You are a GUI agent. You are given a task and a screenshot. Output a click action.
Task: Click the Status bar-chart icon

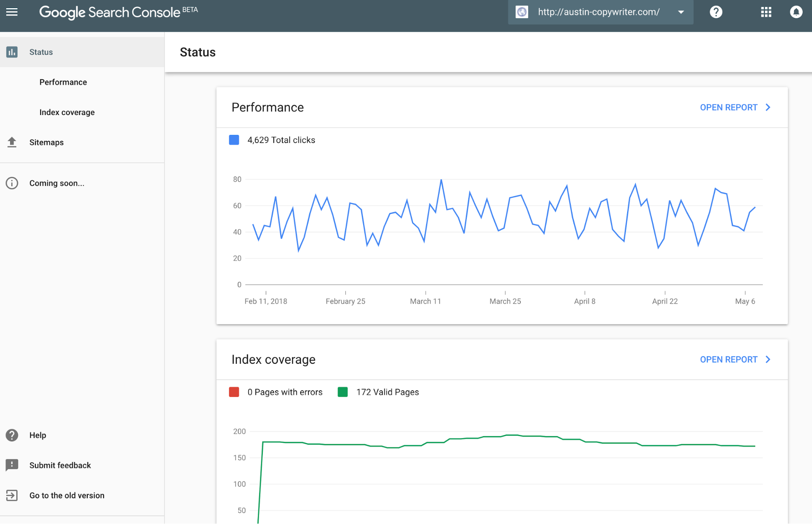(x=12, y=52)
